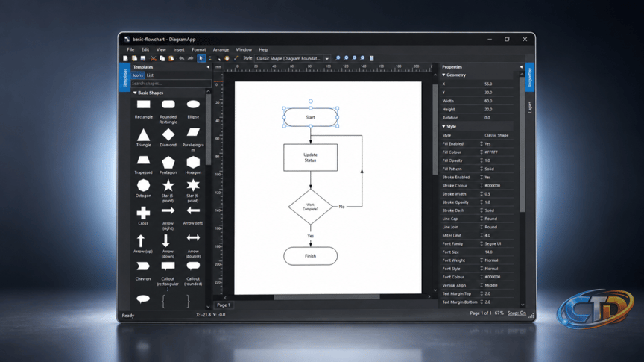Click the Copy toolbar icon
This screenshot has width=644, height=362.
pyautogui.click(x=162, y=58)
